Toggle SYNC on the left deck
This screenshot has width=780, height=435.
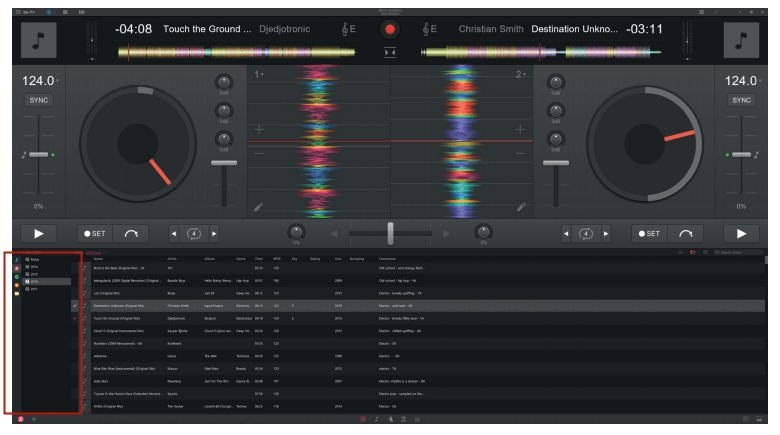(x=37, y=100)
